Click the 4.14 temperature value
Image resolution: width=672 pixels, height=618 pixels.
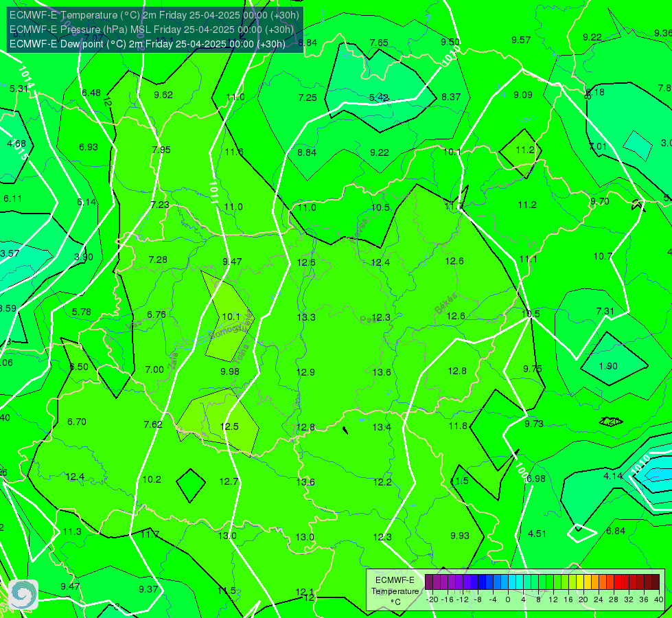(x=613, y=476)
